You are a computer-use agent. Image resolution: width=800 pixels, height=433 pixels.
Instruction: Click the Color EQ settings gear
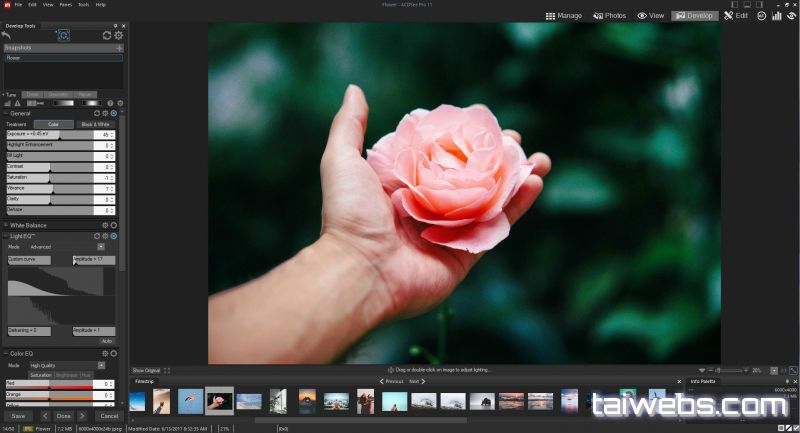(104, 353)
